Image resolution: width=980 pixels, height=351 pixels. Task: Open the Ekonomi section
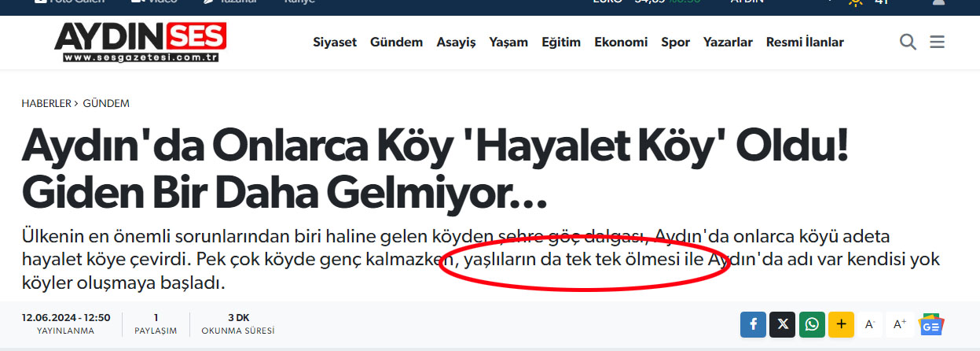[621, 42]
